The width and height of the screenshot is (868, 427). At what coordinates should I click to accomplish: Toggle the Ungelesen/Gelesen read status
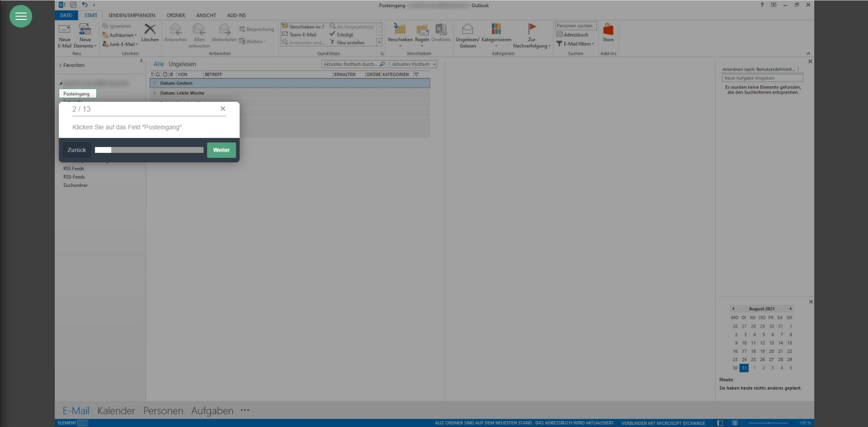[x=467, y=30]
